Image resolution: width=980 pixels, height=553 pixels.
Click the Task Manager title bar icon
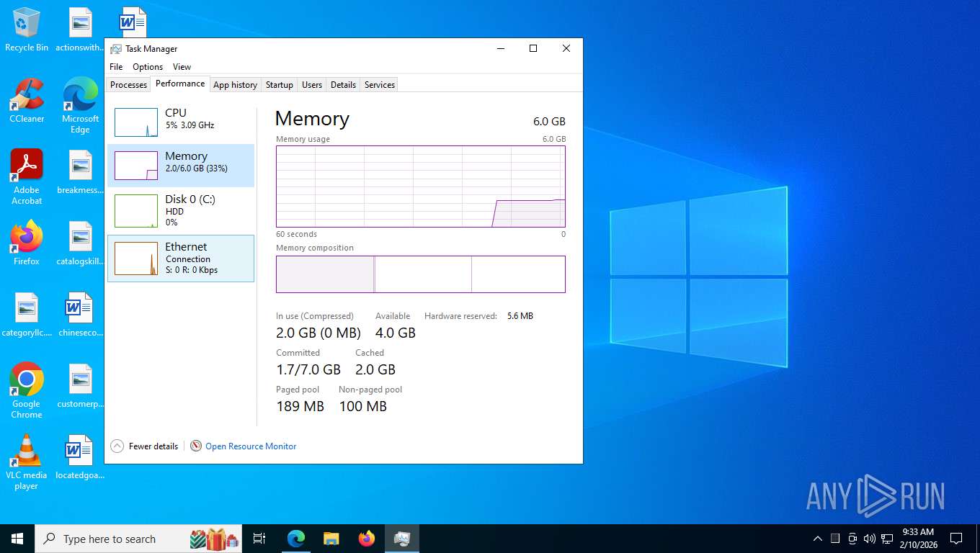point(116,49)
